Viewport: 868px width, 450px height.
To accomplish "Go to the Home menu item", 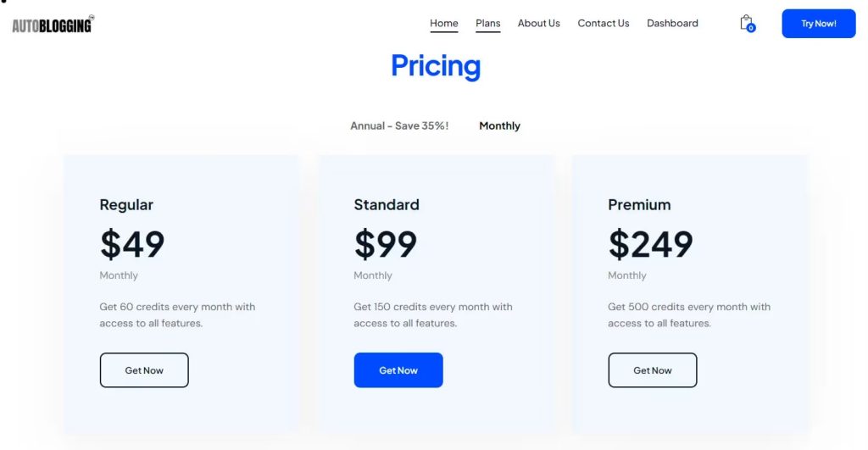I will point(443,24).
